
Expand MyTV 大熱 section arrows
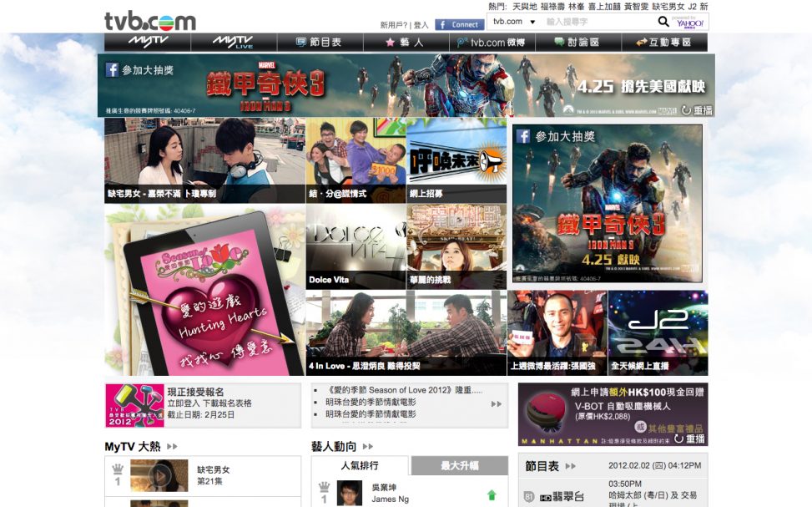pos(173,446)
